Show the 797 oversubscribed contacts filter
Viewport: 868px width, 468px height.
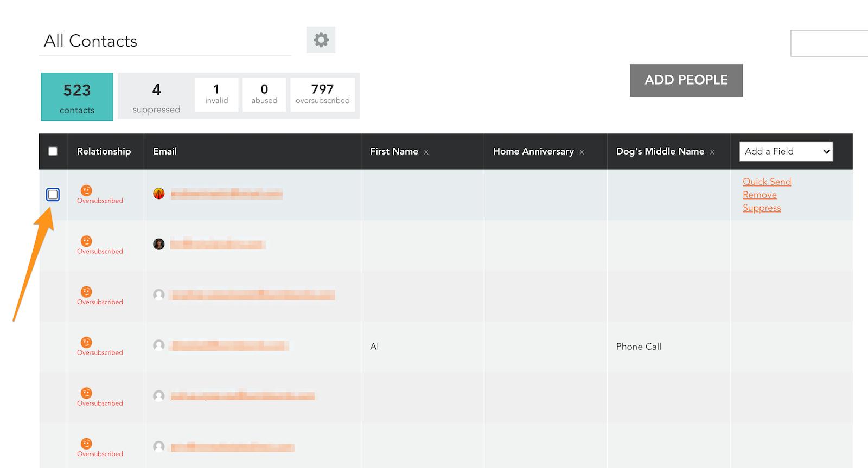[323, 94]
